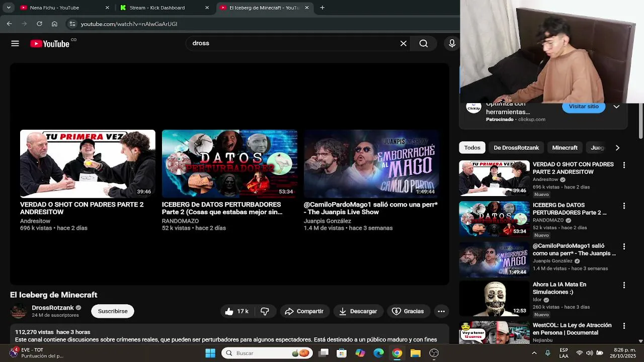Viewport: 644px width, 362px height.
Task: Open DrossRotzank channel avatar
Action: (19, 311)
